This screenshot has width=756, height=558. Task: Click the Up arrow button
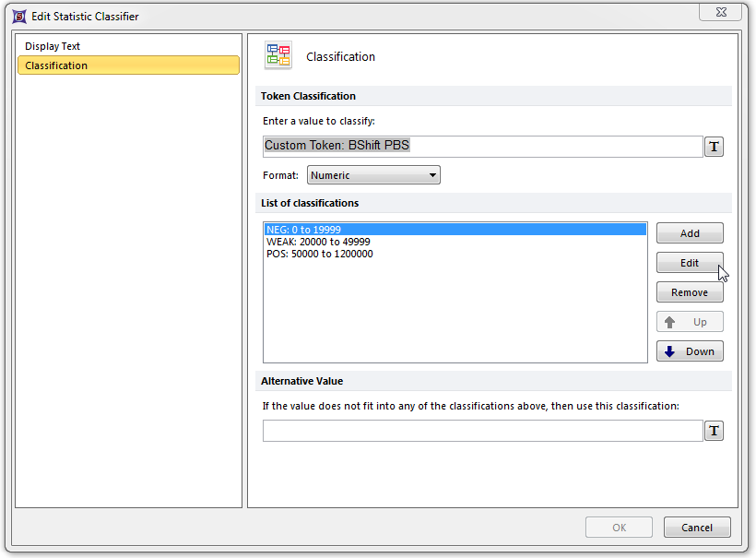pyautogui.click(x=690, y=322)
